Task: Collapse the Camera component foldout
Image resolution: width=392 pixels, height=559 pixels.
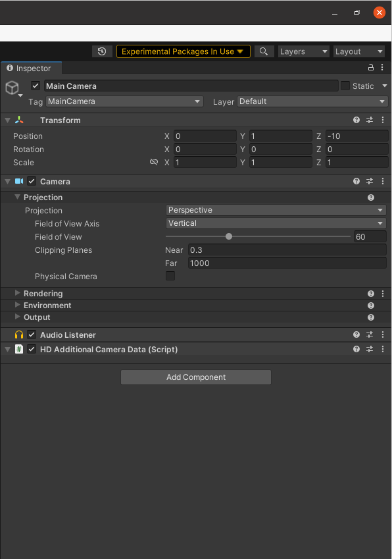Action: [x=7, y=182]
